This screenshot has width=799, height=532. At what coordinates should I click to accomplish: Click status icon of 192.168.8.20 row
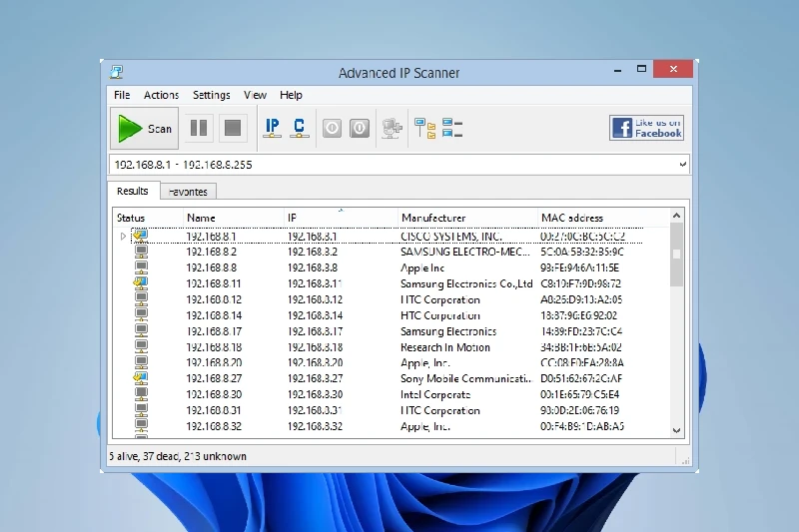(x=141, y=362)
